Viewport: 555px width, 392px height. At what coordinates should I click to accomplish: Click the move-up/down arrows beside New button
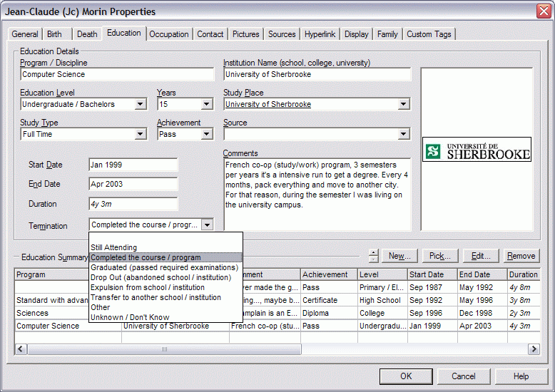coord(373,256)
